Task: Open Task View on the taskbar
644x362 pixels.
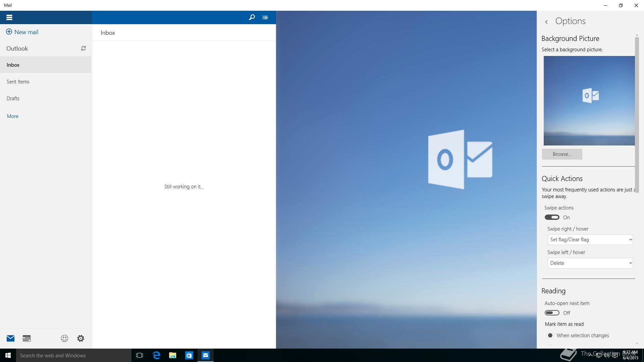Action: click(140, 355)
